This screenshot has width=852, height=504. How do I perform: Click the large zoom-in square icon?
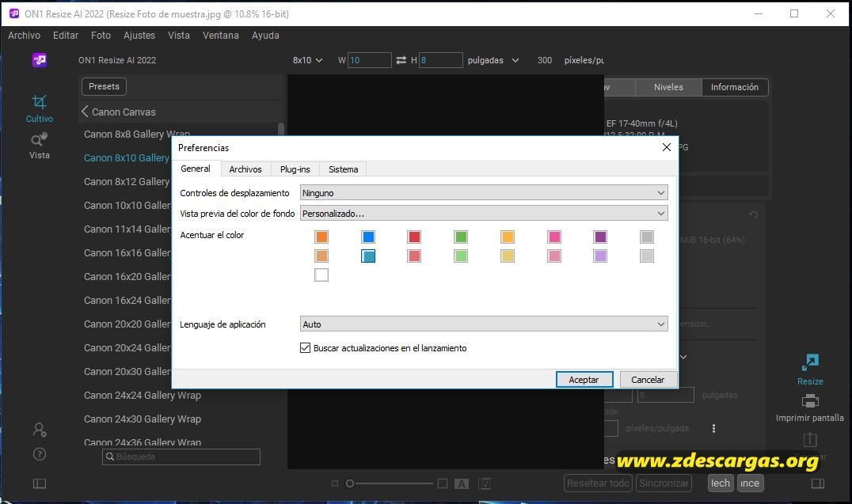click(443, 483)
